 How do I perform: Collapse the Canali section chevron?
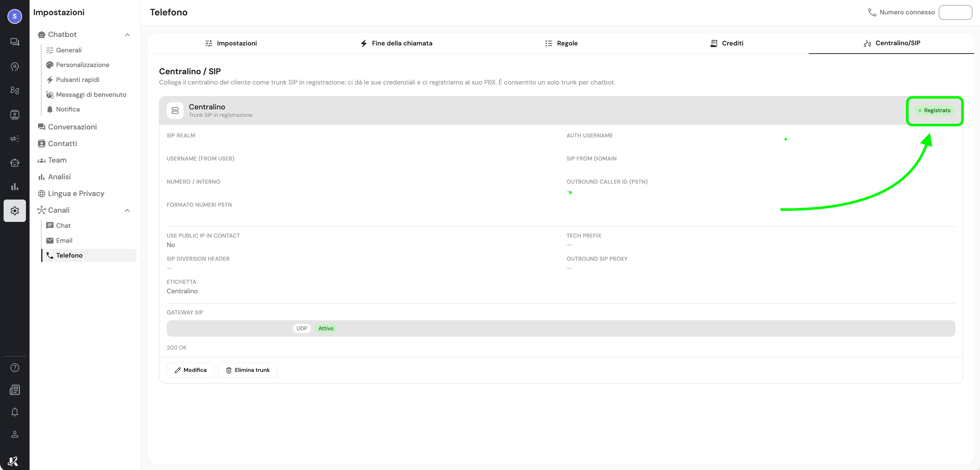pyautogui.click(x=127, y=210)
